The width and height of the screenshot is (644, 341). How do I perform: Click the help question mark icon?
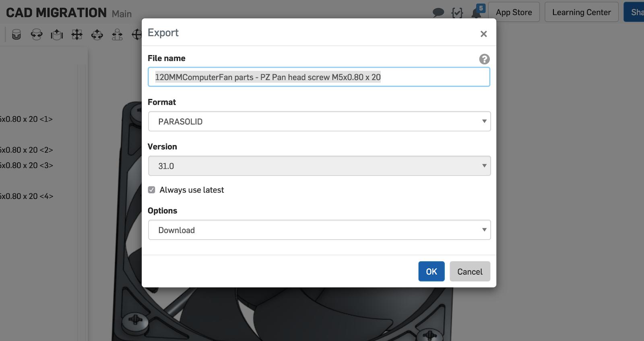(484, 59)
